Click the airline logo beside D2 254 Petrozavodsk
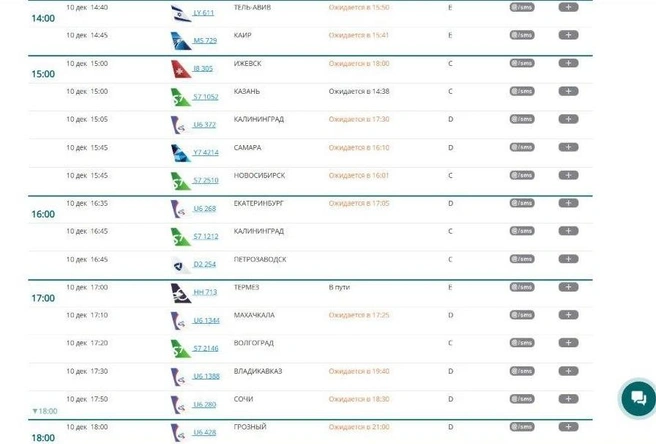Image resolution: width=656 pixels, height=444 pixels. tap(180, 265)
